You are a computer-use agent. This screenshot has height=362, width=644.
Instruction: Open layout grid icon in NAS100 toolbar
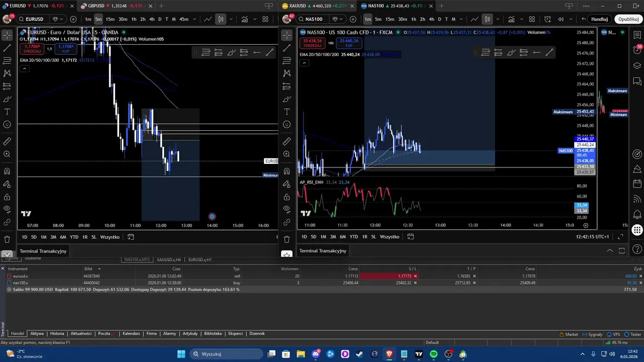click(x=532, y=19)
